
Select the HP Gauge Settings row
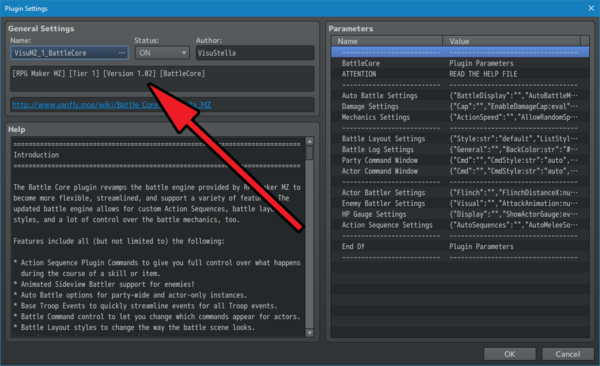pyautogui.click(x=460, y=214)
